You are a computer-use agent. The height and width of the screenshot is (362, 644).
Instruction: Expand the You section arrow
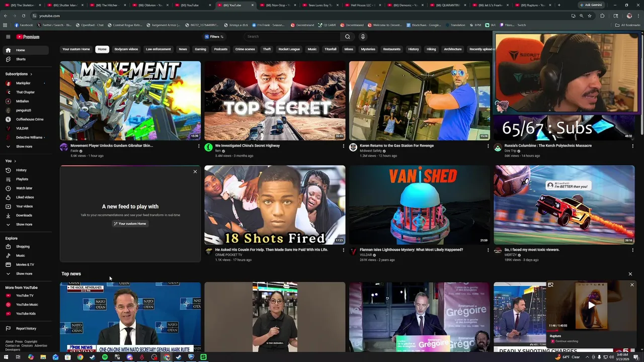(x=15, y=161)
